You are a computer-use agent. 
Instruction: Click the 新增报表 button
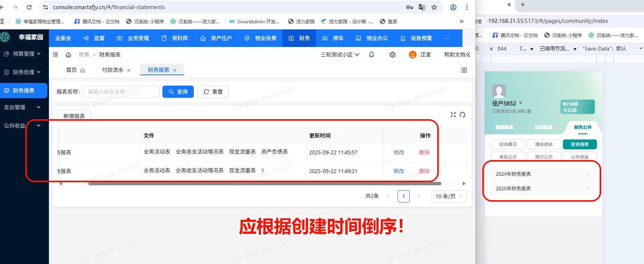click(74, 116)
